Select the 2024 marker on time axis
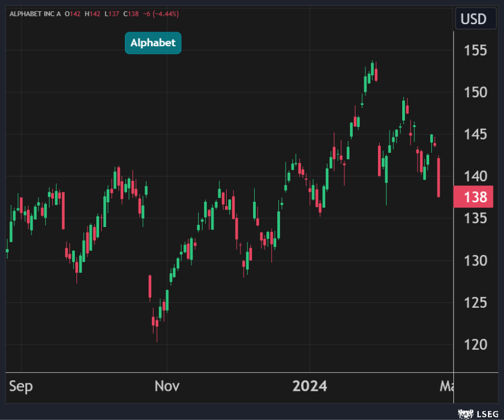The image size is (504, 420). 309,386
